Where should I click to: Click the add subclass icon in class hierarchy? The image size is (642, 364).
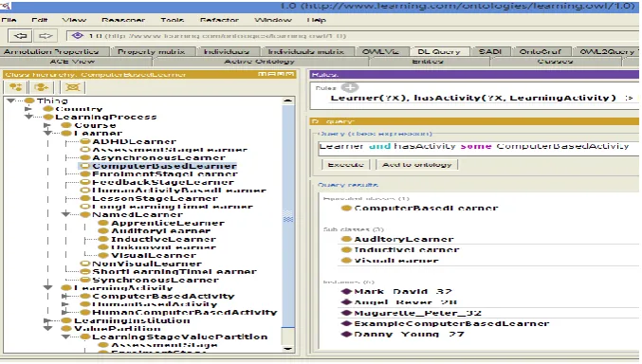tap(16, 87)
